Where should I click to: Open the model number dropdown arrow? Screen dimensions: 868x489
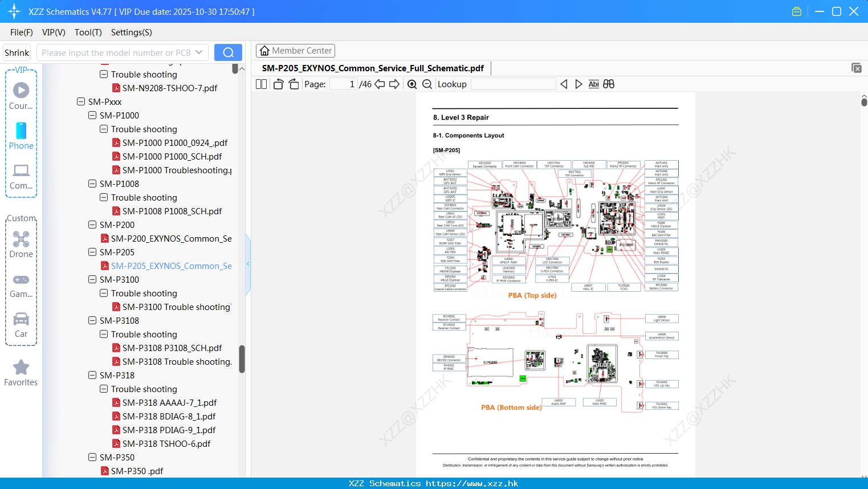[x=199, y=52]
